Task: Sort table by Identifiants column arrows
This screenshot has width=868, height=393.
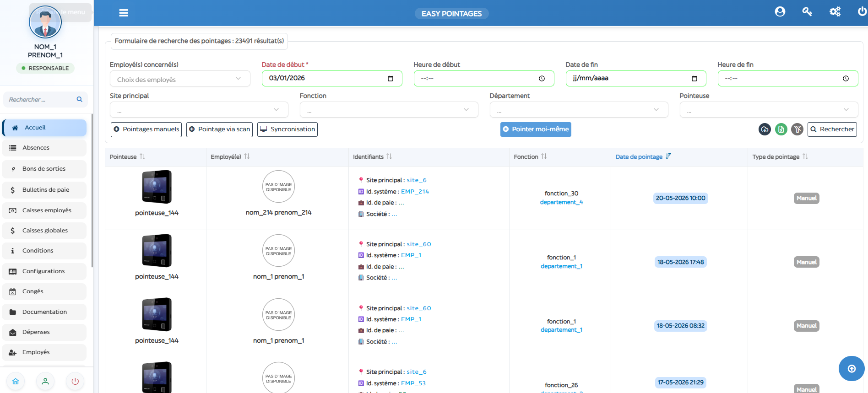Action: coord(389,156)
